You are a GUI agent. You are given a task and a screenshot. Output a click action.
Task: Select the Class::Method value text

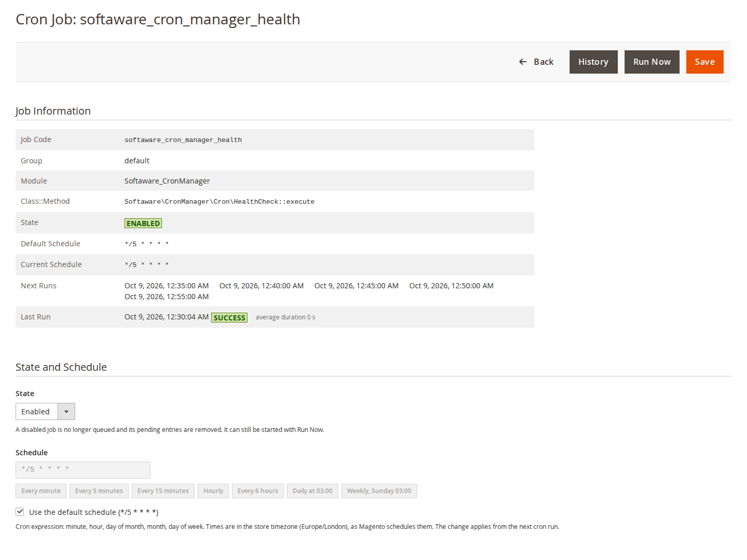(219, 202)
